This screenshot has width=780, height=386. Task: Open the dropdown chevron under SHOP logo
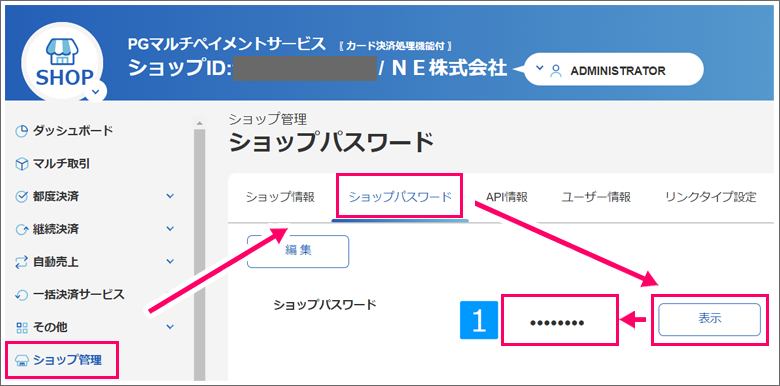[x=96, y=92]
